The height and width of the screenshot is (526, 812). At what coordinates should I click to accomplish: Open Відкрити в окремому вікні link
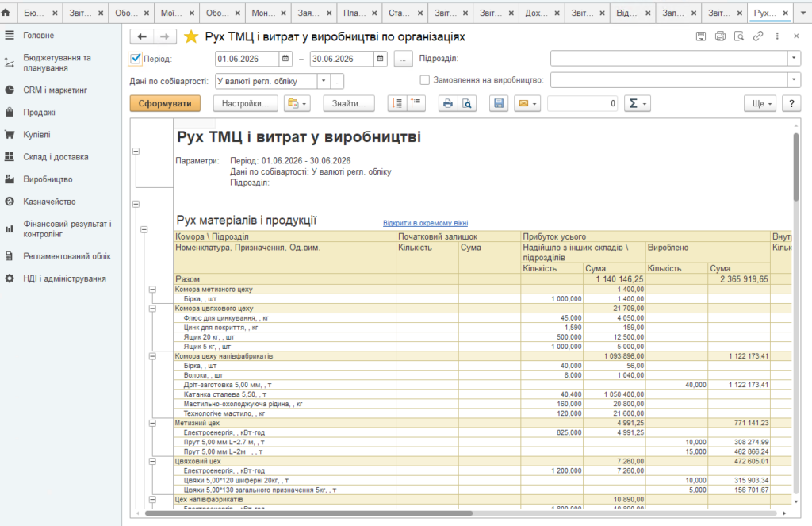pos(425,223)
